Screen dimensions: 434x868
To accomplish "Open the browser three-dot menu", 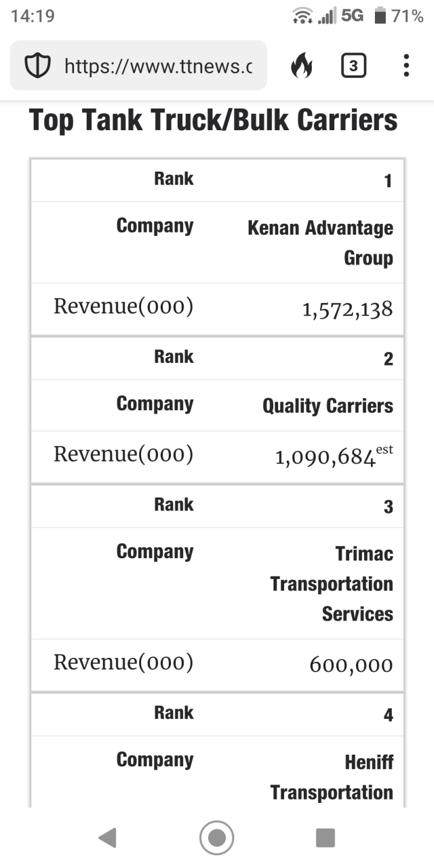I will (x=406, y=66).
